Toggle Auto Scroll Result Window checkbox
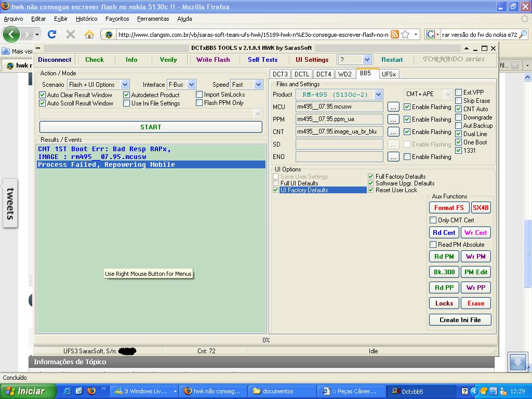The image size is (532, 399). [x=43, y=103]
